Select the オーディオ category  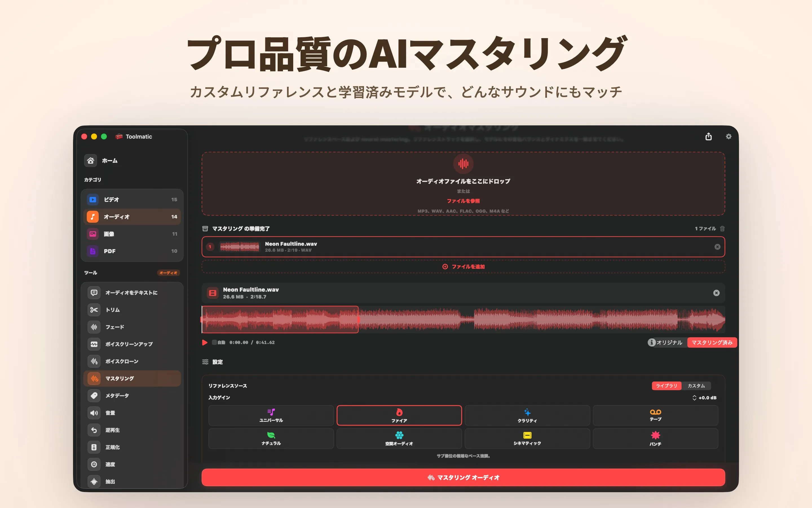pos(132,217)
